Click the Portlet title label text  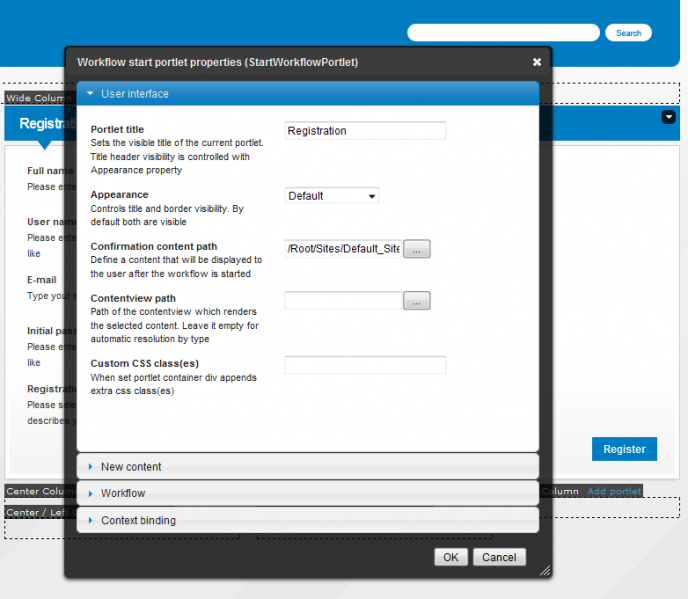click(x=117, y=129)
